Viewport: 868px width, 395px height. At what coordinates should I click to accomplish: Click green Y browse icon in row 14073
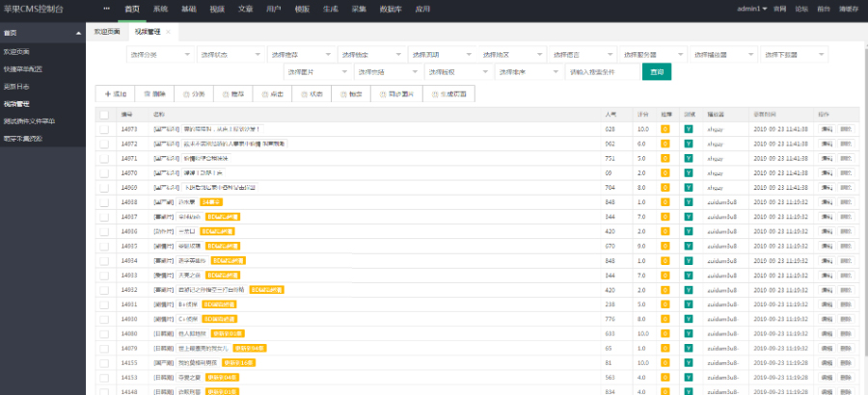(x=688, y=129)
